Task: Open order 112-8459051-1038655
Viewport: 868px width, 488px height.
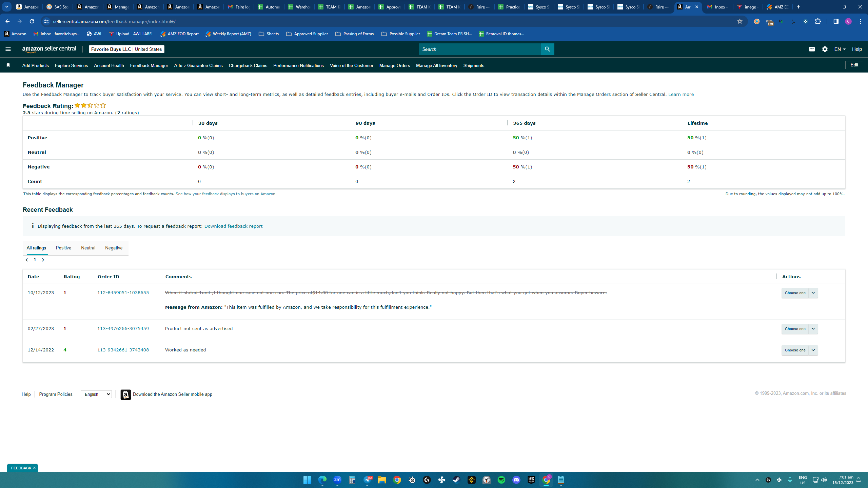Action: coord(123,293)
